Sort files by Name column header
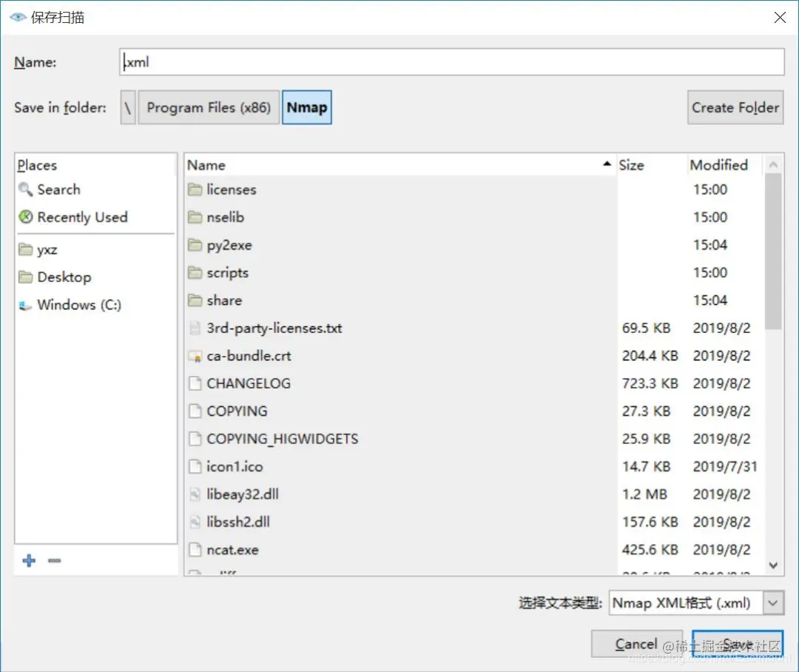 click(400, 165)
